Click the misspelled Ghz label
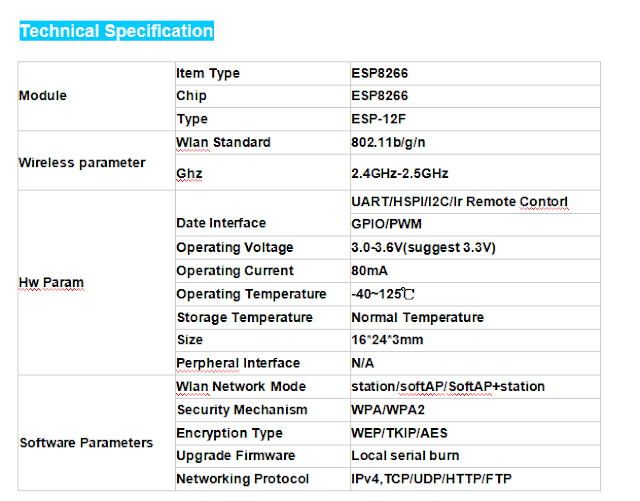 (x=189, y=173)
